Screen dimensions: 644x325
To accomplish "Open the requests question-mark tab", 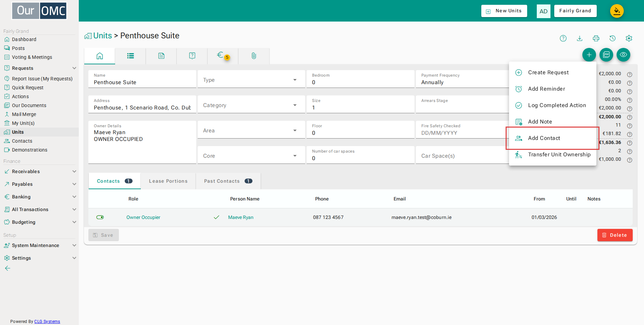I will 192,56.
